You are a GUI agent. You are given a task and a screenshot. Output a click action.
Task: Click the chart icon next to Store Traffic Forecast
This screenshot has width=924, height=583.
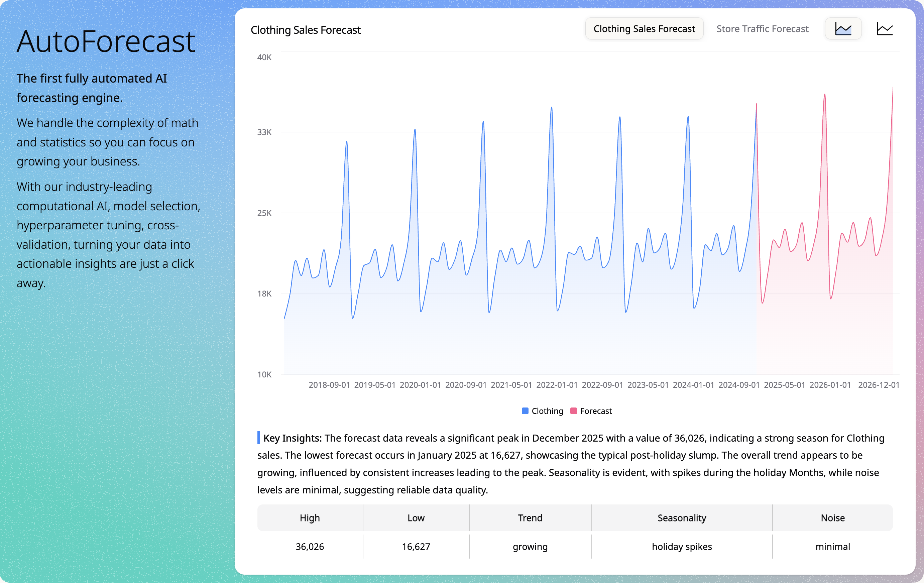coord(843,28)
